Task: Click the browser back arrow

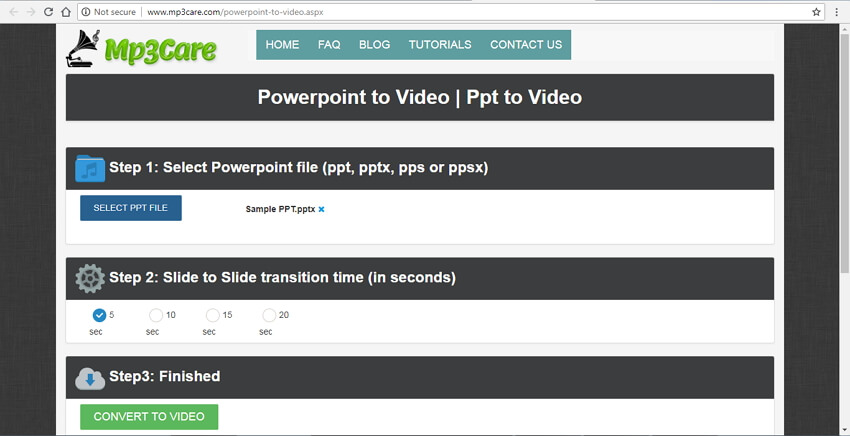Action: pos(14,12)
